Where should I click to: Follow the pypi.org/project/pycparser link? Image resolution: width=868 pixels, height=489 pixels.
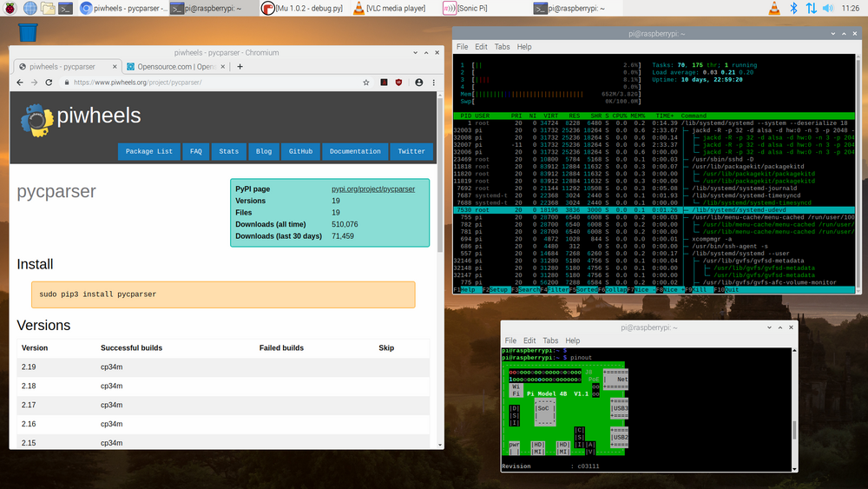click(373, 188)
